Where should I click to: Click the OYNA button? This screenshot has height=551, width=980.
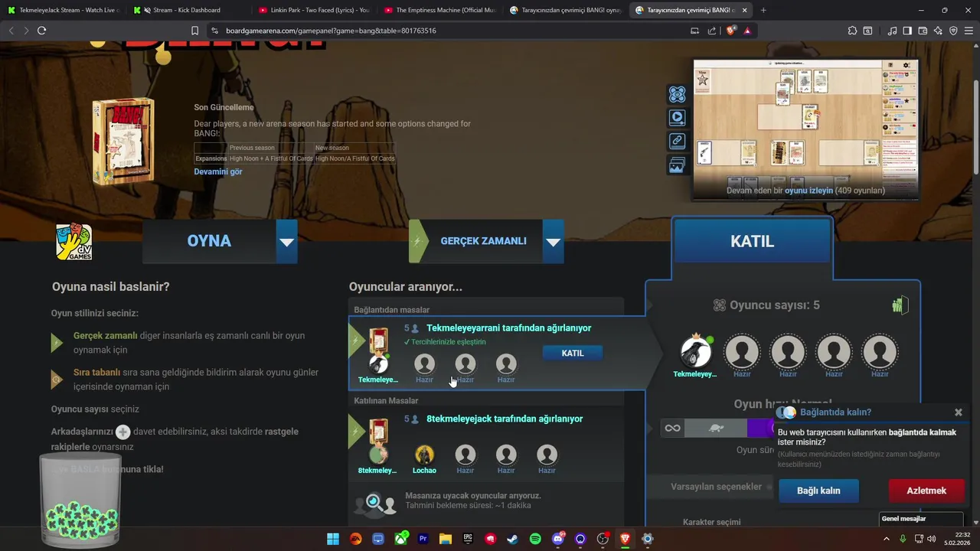(x=209, y=241)
